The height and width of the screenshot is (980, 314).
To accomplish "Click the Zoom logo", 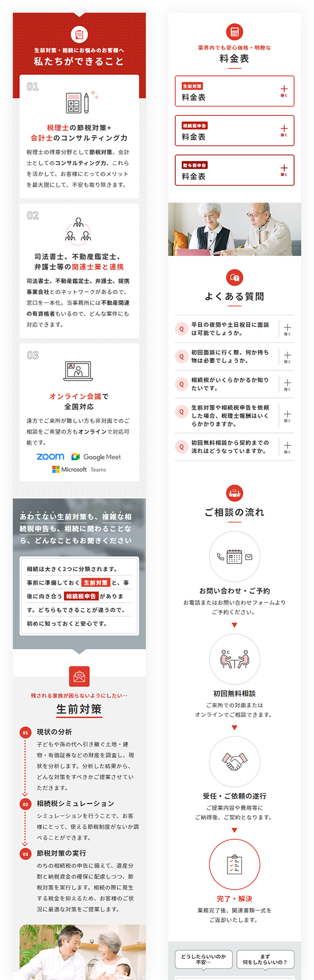I will [50, 456].
